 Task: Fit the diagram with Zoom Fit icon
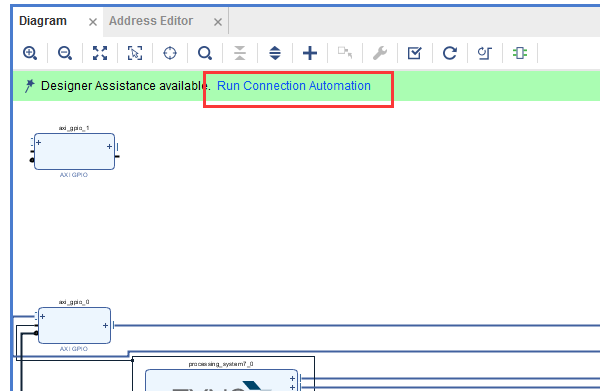coord(100,53)
